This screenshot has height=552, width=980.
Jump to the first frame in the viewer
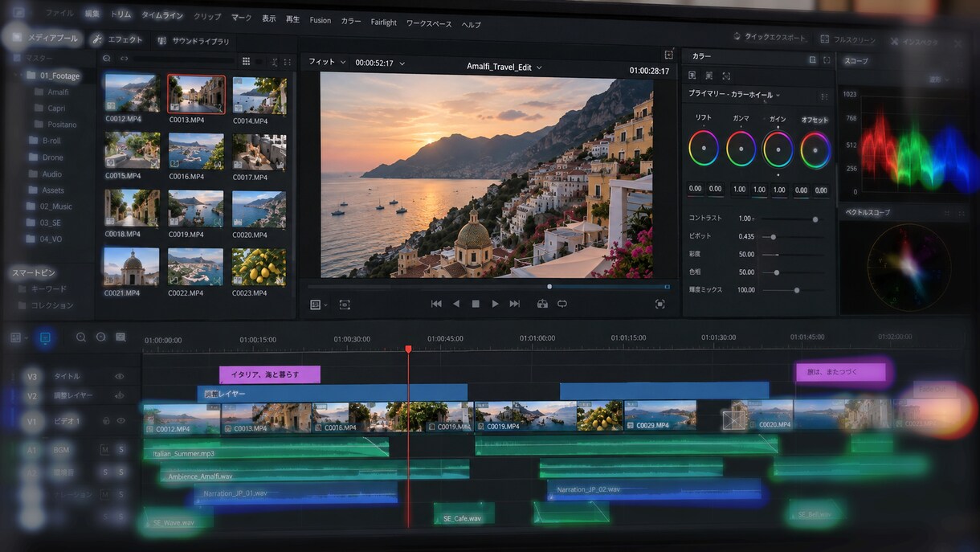coord(436,304)
